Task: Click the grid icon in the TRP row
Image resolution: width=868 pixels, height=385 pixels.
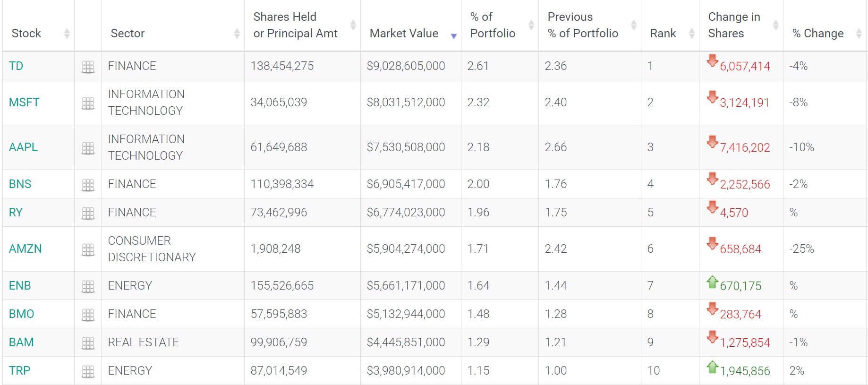Action: [x=88, y=371]
